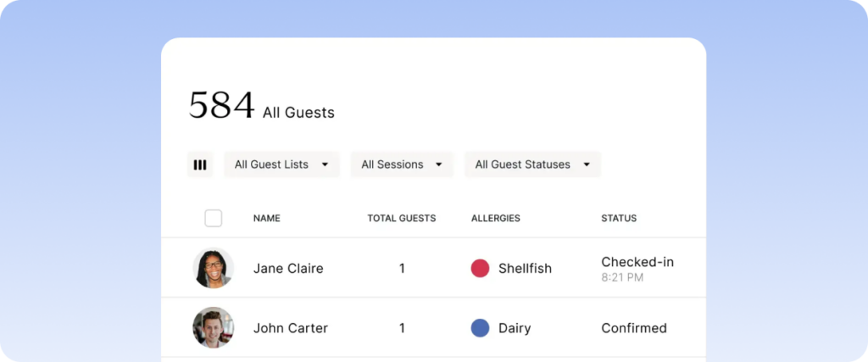Click the All Guest Statuses dropdown arrow
The width and height of the screenshot is (868, 362).
[x=587, y=165]
